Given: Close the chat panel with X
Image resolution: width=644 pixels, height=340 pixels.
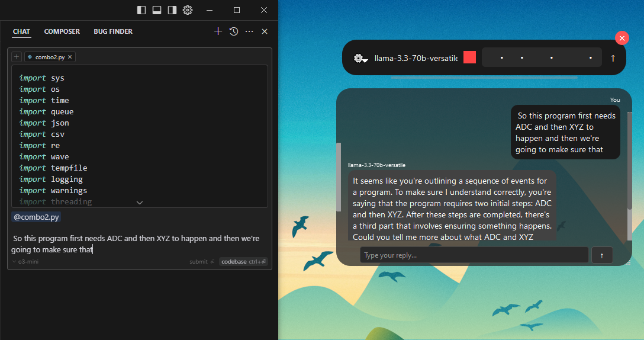Looking at the screenshot, I should click(x=265, y=31).
